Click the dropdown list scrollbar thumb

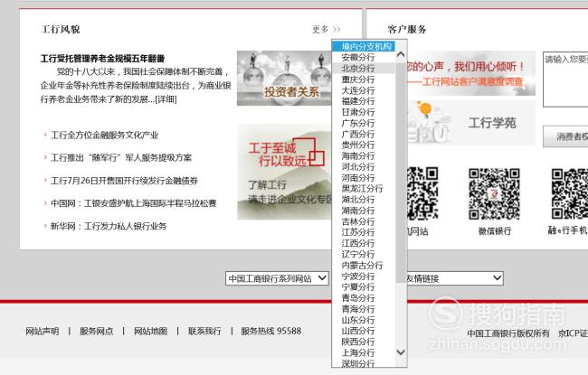click(x=401, y=171)
